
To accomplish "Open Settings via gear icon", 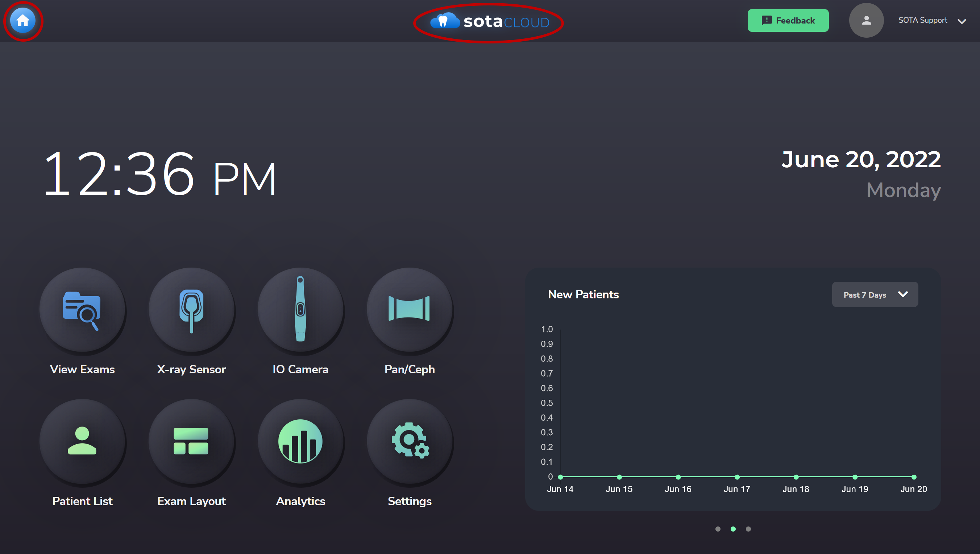I will (x=409, y=441).
